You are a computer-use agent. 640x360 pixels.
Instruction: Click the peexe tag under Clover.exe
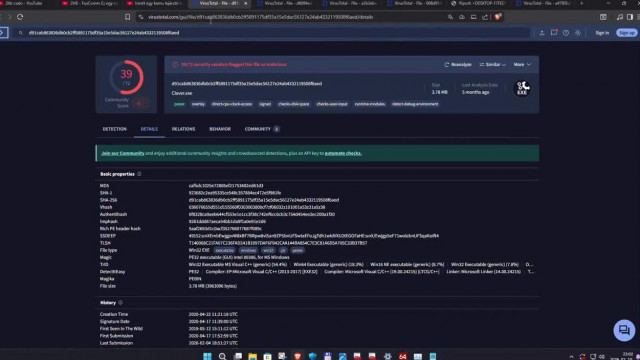pos(179,104)
